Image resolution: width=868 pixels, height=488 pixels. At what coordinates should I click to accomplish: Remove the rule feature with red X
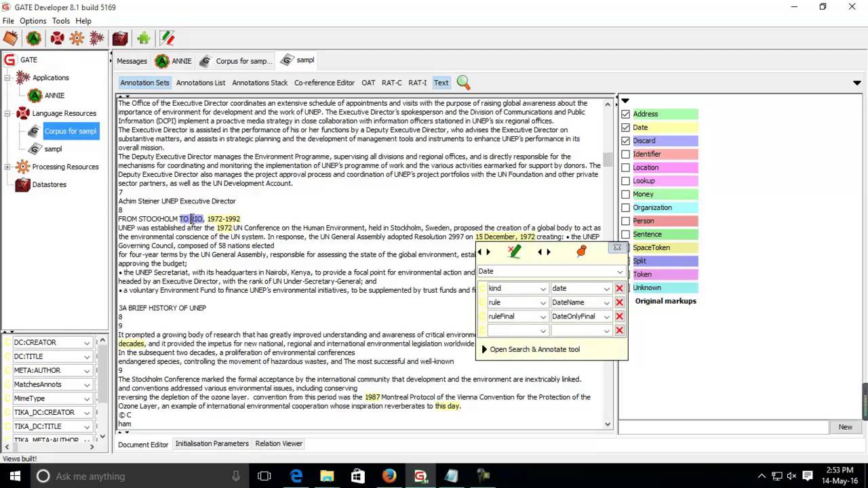(x=619, y=302)
